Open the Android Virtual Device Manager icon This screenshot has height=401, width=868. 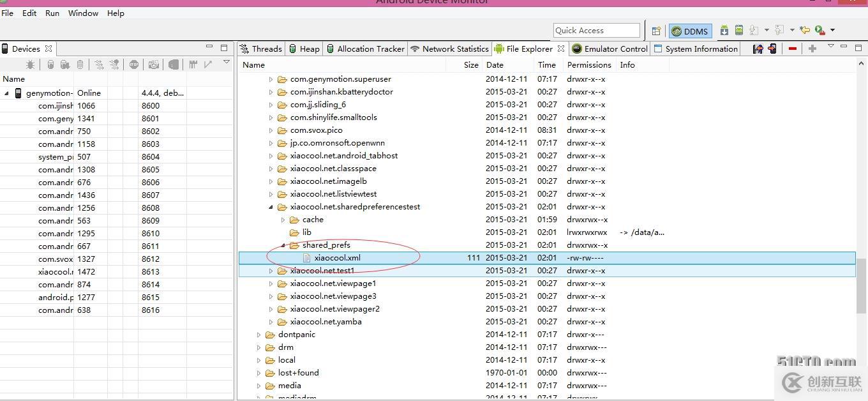click(739, 30)
